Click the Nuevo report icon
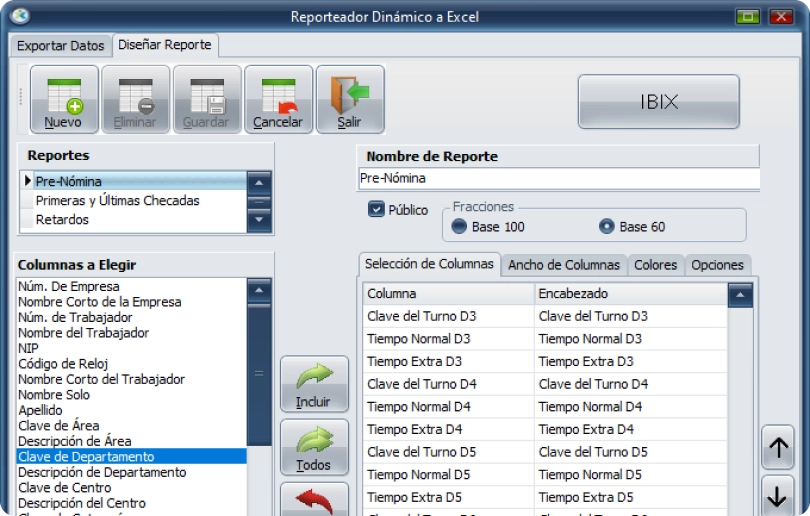The width and height of the screenshot is (810, 516). (64, 98)
